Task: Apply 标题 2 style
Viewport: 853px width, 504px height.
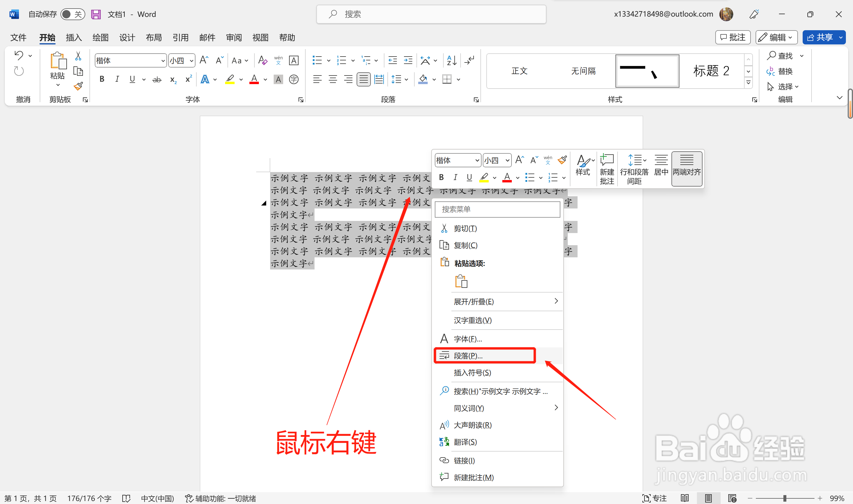Action: point(711,71)
